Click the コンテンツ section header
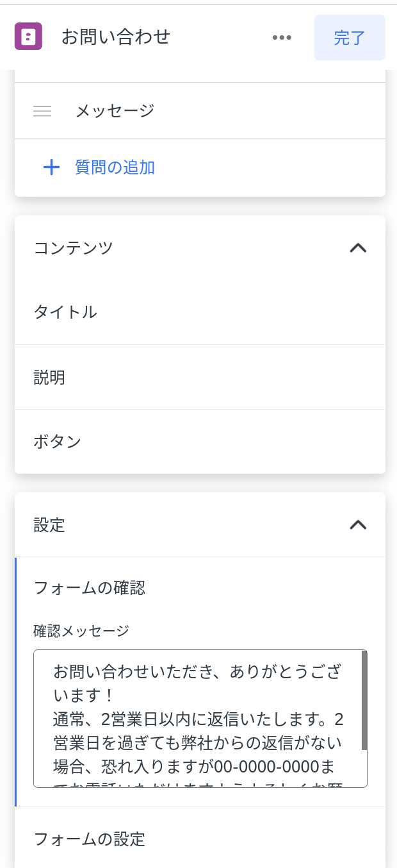The width and height of the screenshot is (397, 868). tap(74, 247)
